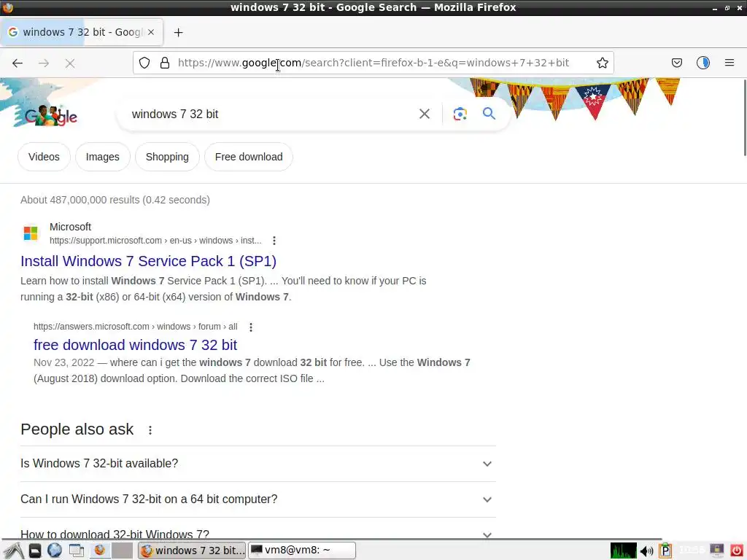Select the Shopping filter chip
The height and width of the screenshot is (560, 747).
(x=167, y=157)
